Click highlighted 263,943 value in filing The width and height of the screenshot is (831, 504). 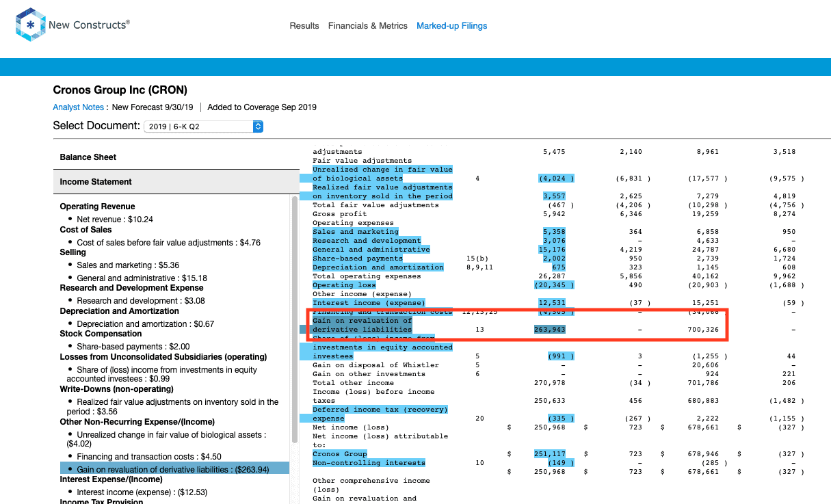tap(550, 330)
